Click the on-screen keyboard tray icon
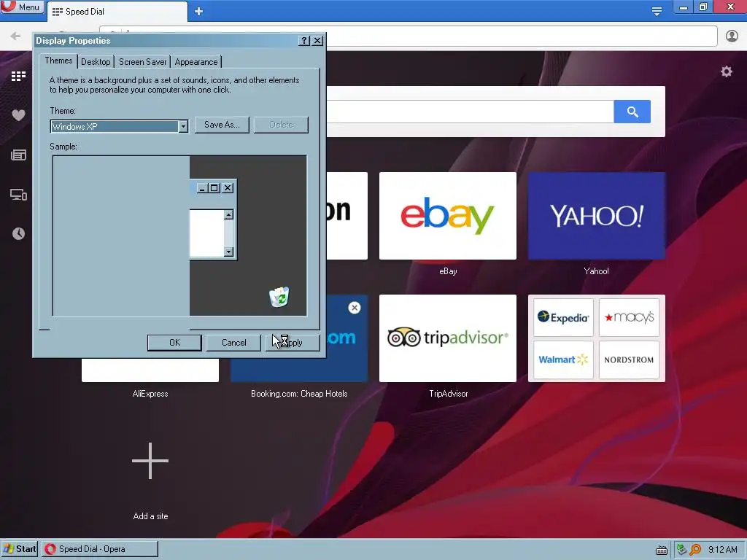747x560 pixels. 661,550
